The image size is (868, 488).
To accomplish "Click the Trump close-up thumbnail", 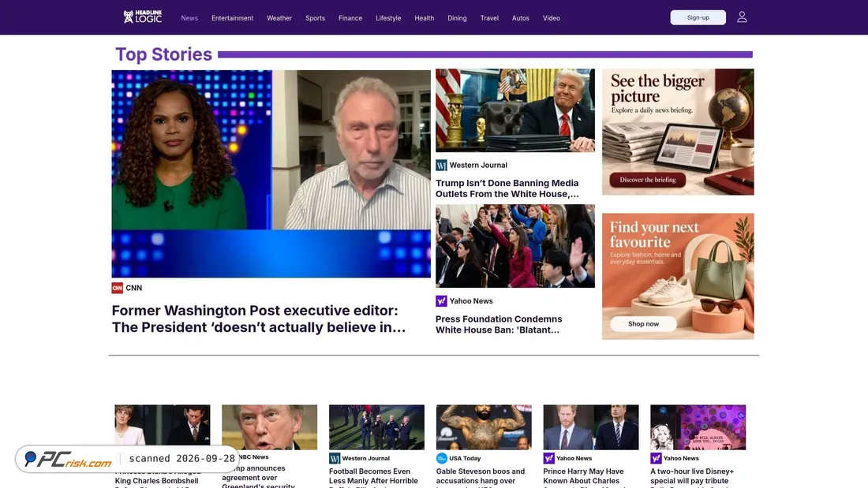I will (270, 427).
